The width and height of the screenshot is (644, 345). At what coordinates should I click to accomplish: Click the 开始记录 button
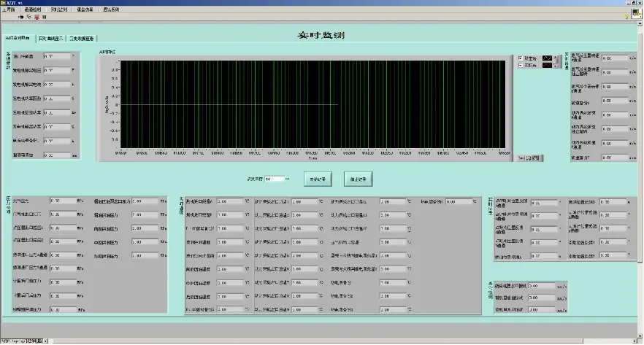(x=317, y=178)
